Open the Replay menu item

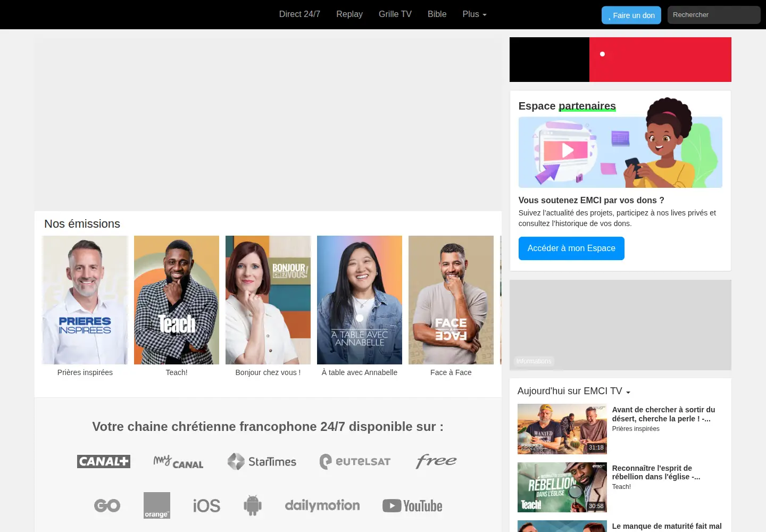point(349,14)
